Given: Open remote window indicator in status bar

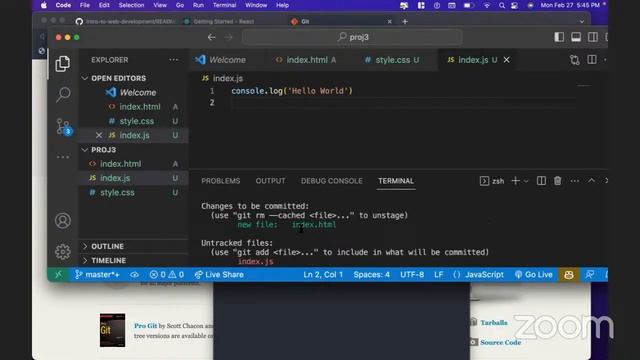Looking at the screenshot, I should click(58, 275).
